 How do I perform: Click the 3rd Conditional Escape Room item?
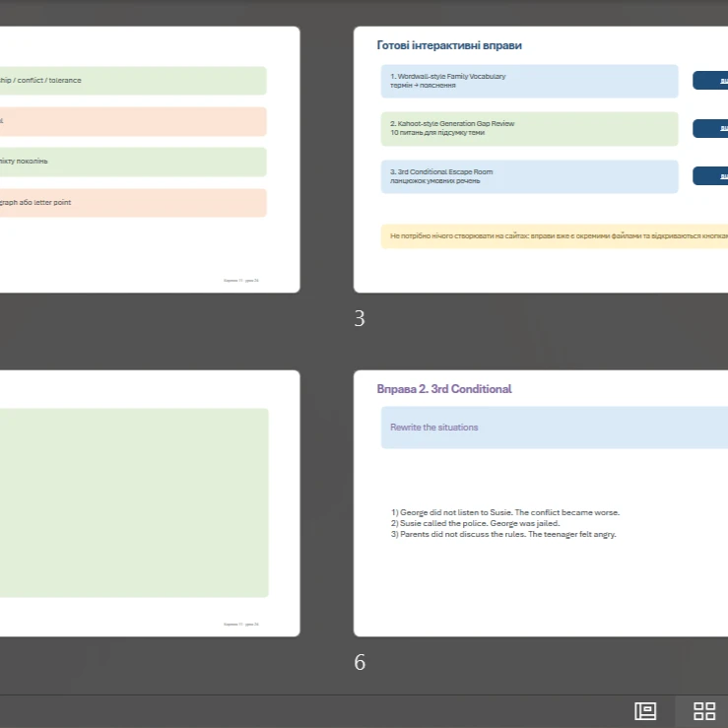(x=529, y=176)
